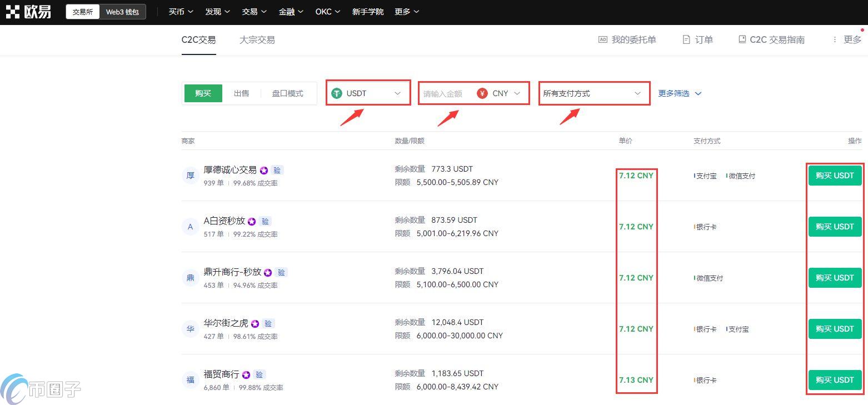Click avatar of merchant 华尔街之虎
The width and height of the screenshot is (868, 405).
(190, 329)
